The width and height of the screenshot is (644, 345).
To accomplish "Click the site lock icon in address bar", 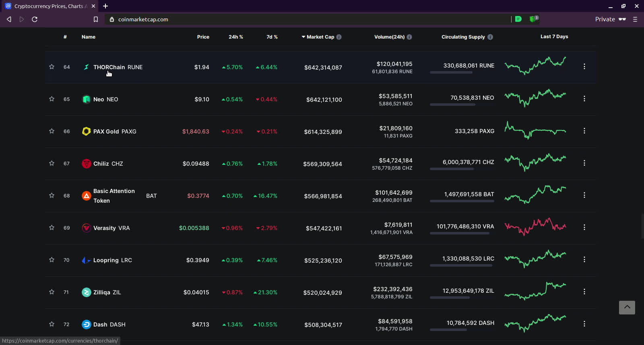I will pos(112,19).
